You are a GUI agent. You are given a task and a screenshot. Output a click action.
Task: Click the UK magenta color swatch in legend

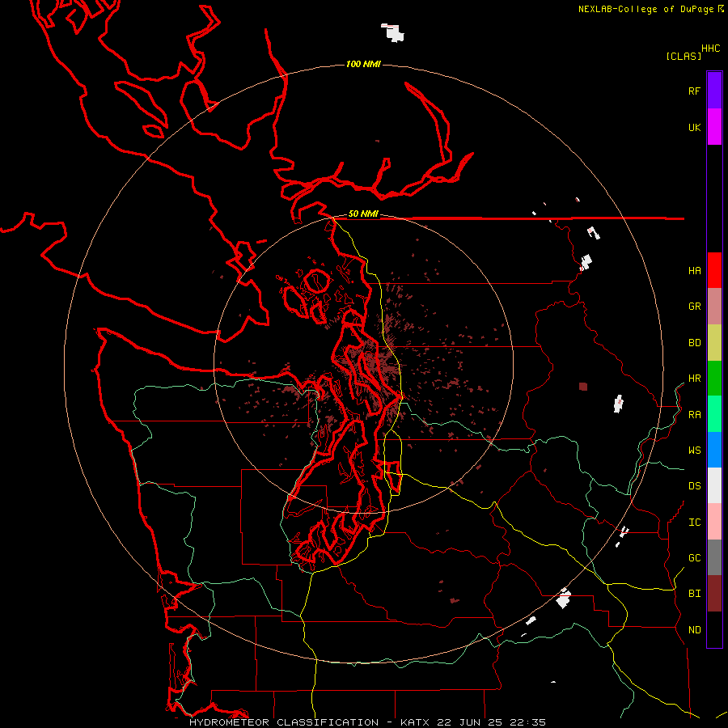714,127
